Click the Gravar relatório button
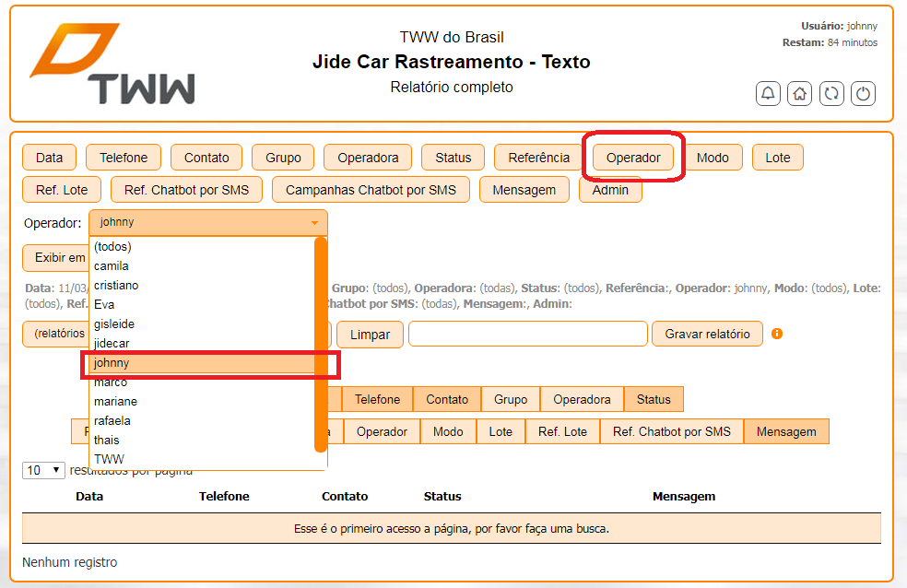Image resolution: width=907 pixels, height=588 pixels. (x=707, y=334)
